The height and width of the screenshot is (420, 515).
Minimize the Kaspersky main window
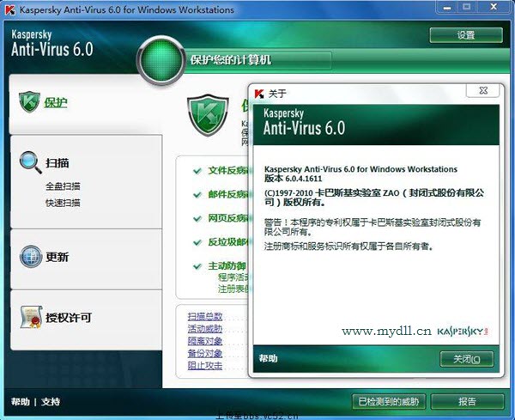[446, 7]
